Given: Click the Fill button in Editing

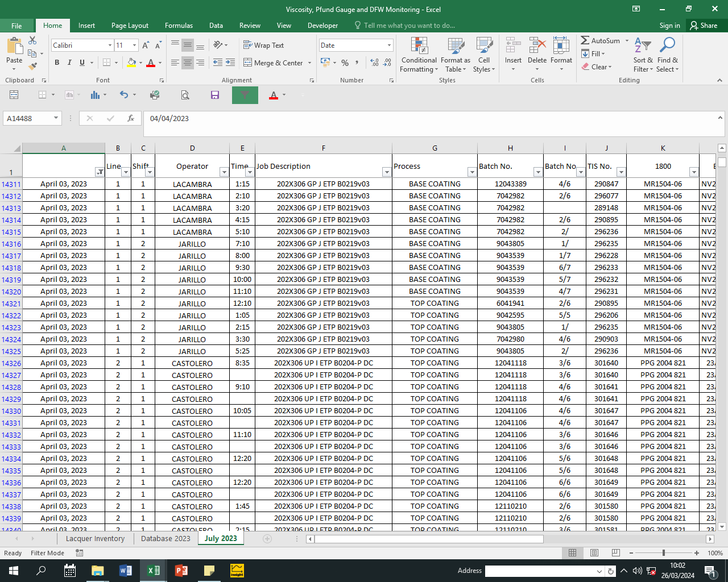Looking at the screenshot, I should tap(593, 53).
